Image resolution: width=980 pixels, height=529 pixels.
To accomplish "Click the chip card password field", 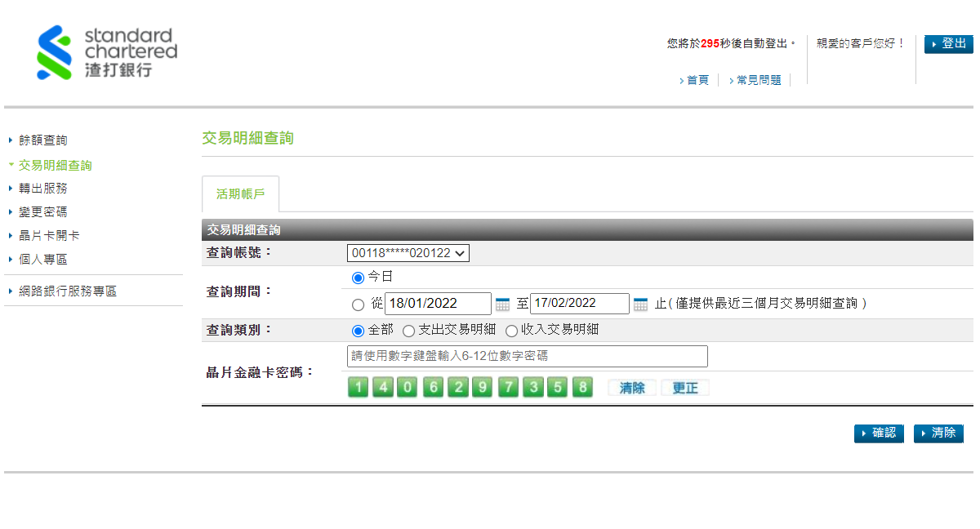I will [x=528, y=356].
